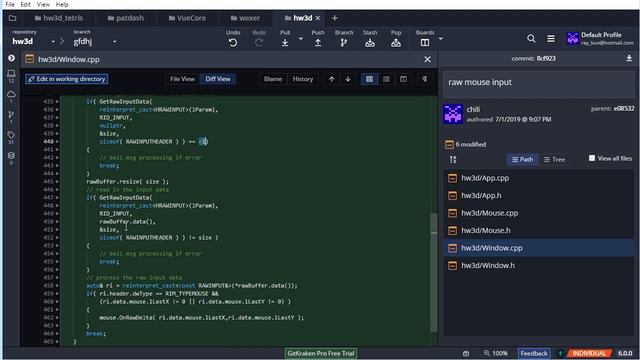
Task: Switch file list to Path view
Action: pos(522,160)
